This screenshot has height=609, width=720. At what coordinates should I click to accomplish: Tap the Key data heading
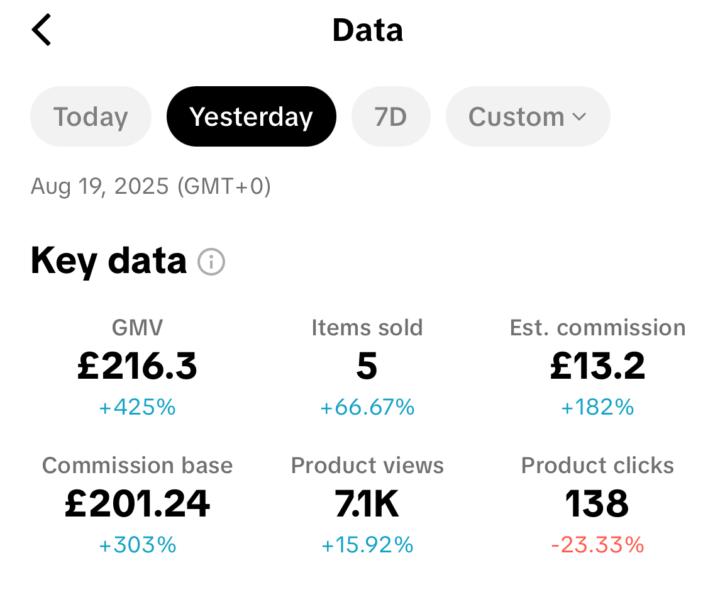point(109,261)
